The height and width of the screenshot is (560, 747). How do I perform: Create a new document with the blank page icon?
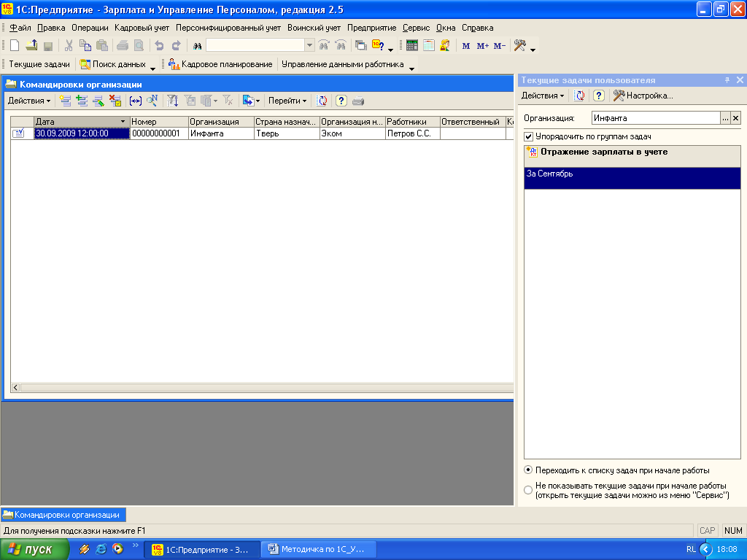coord(15,46)
